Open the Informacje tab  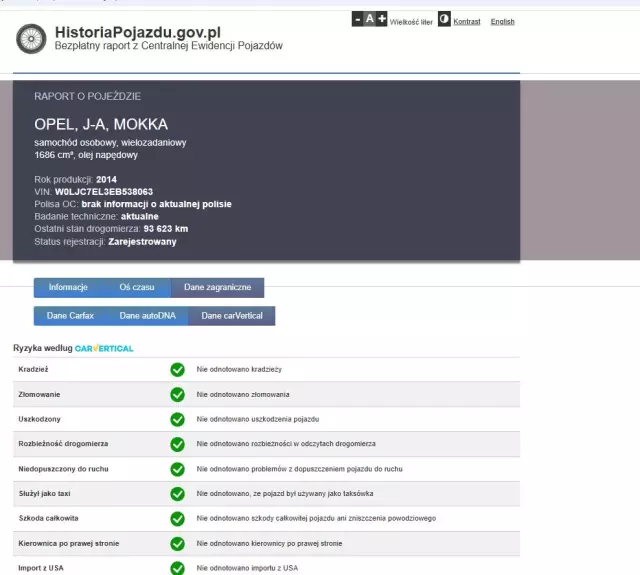[x=68, y=287]
